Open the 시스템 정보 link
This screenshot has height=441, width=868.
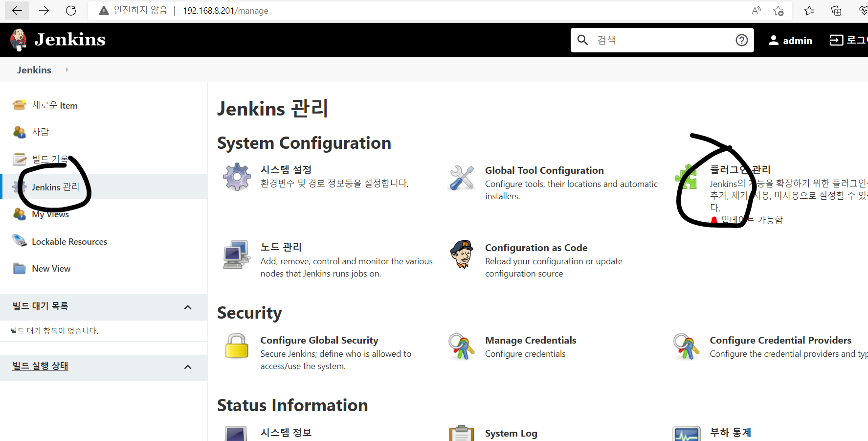coord(286,433)
